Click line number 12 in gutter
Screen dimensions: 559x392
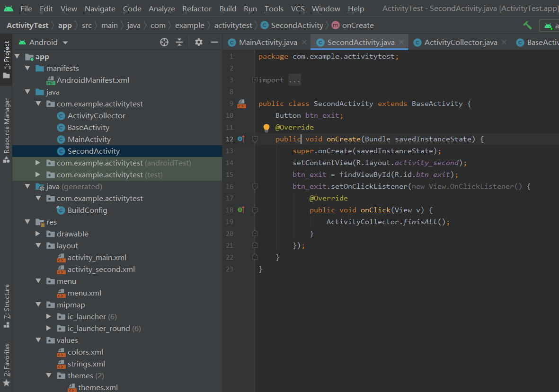(230, 139)
